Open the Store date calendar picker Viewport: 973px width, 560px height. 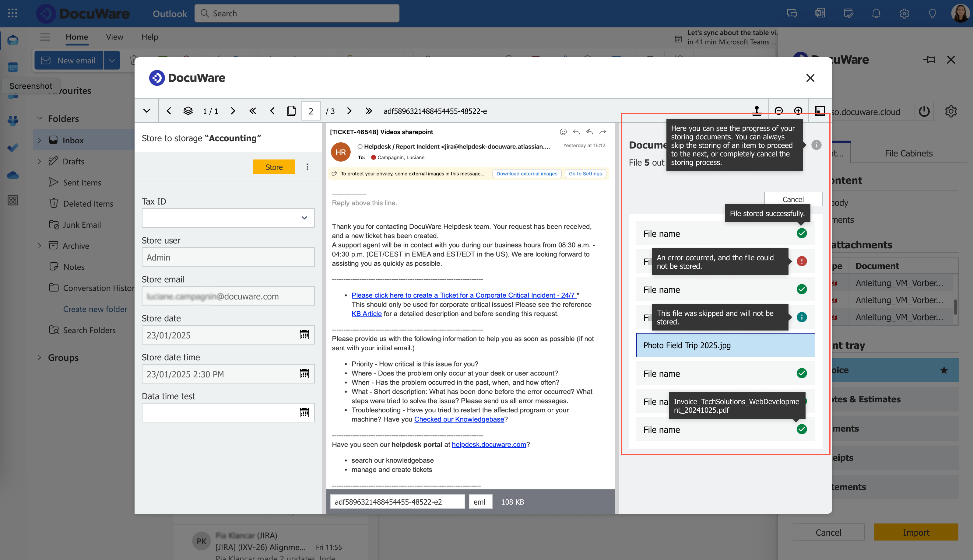click(x=304, y=335)
